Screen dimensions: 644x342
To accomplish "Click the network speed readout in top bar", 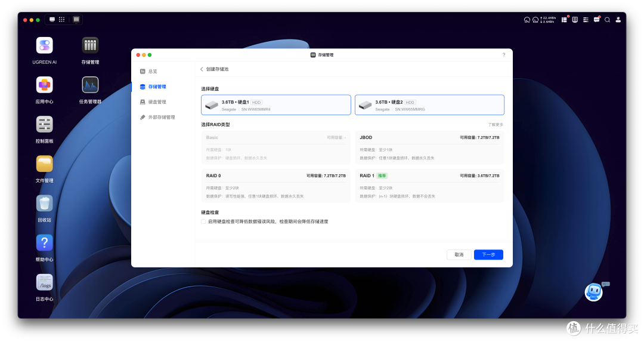I will (548, 20).
